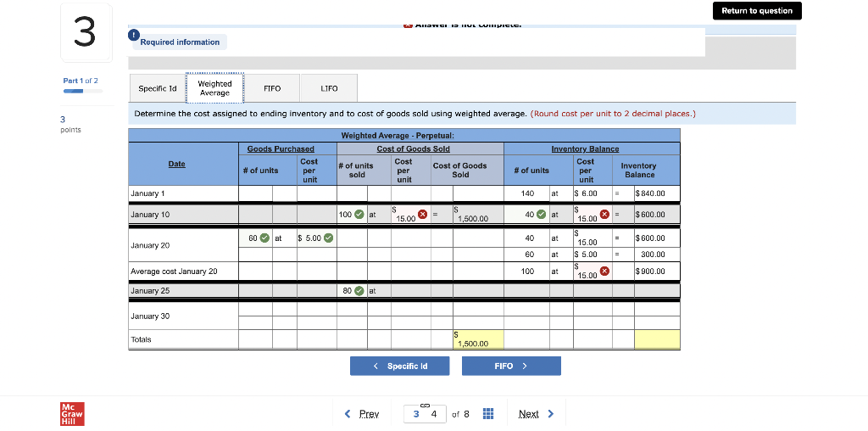
Task: Click the McGraw Hill logo
Action: (x=72, y=414)
